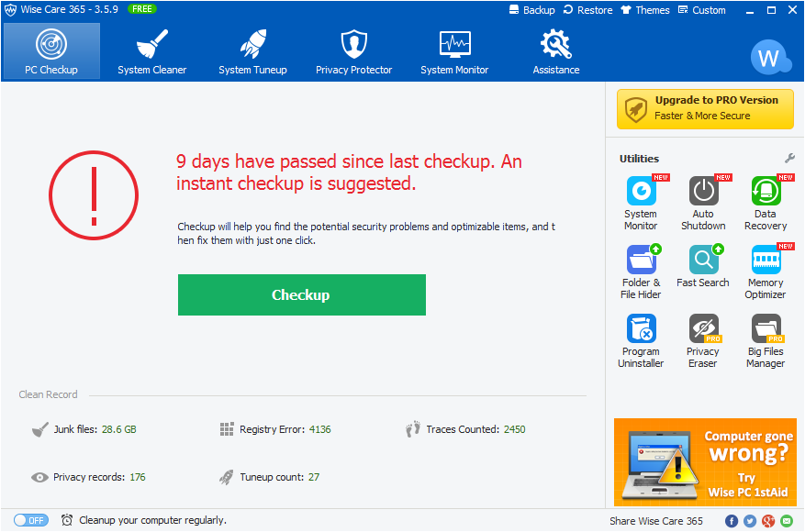Click "Cleanup your computer regularly." text
Screen dimensions: 805x532
pyautogui.click(x=153, y=520)
